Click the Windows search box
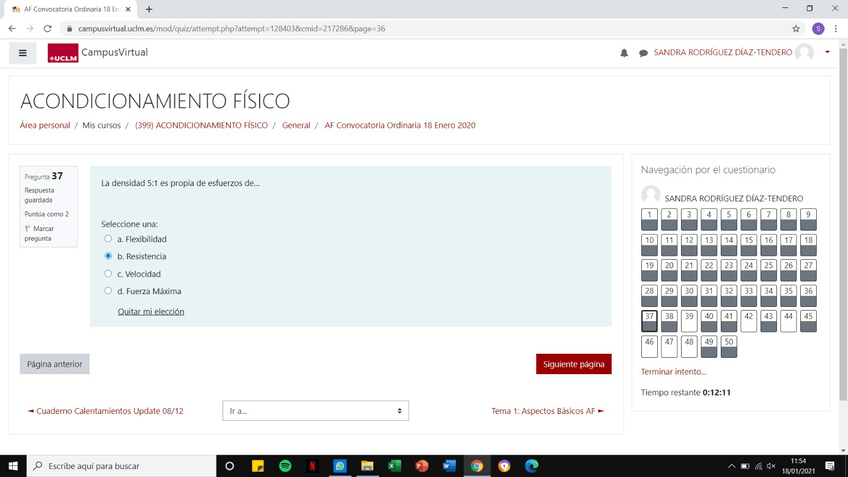 click(121, 466)
